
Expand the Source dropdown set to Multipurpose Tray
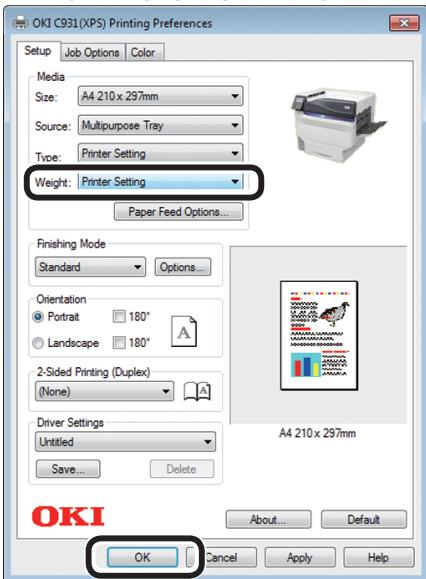coord(160,125)
